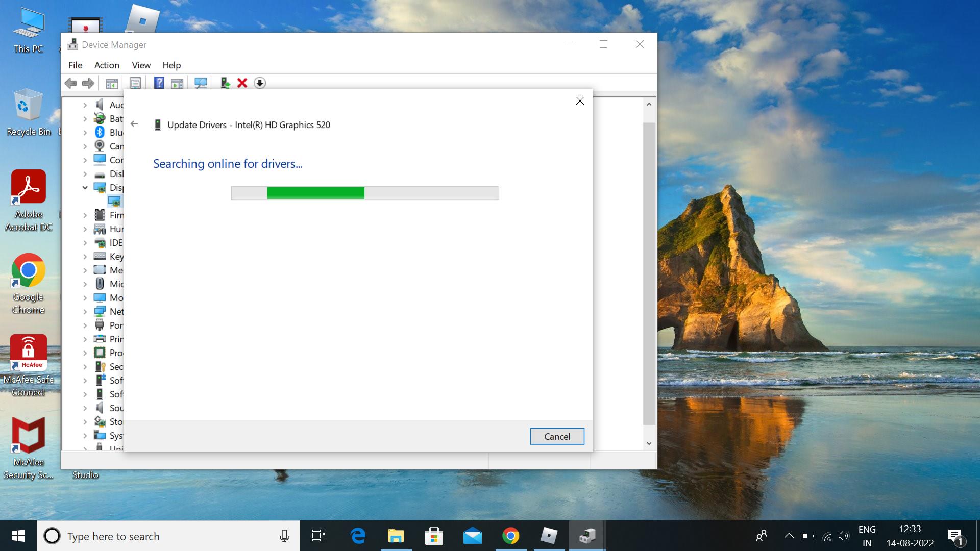Select the Keyboards icon in the device tree
Screen dimensions: 980x551
click(100, 256)
